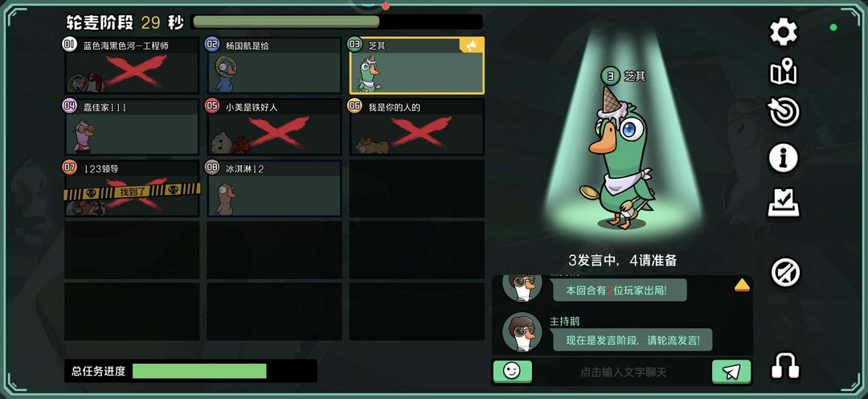The width and height of the screenshot is (868, 399).
Task: Click the send message paper plane
Action: (731, 372)
